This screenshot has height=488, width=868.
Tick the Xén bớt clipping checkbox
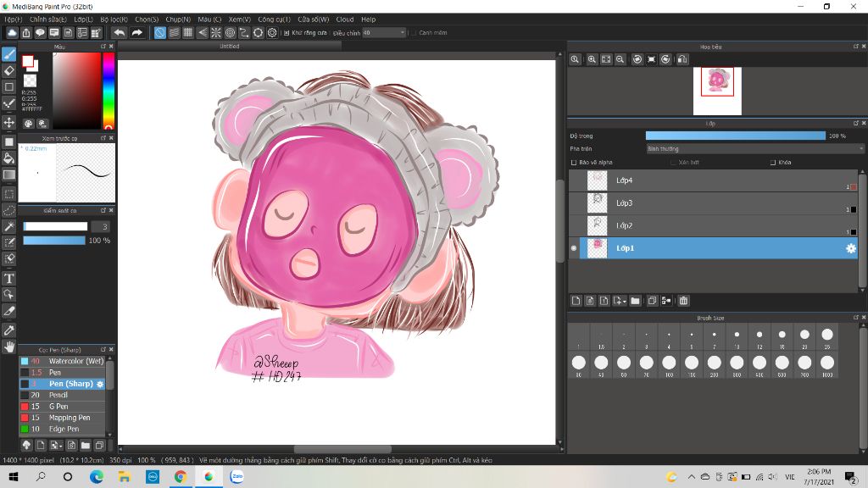point(673,163)
